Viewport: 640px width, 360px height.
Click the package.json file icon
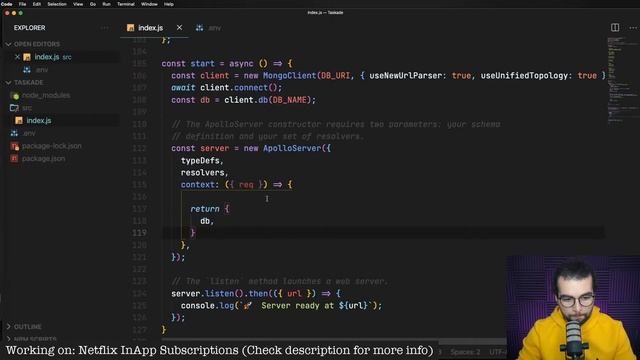pyautogui.click(x=14, y=158)
